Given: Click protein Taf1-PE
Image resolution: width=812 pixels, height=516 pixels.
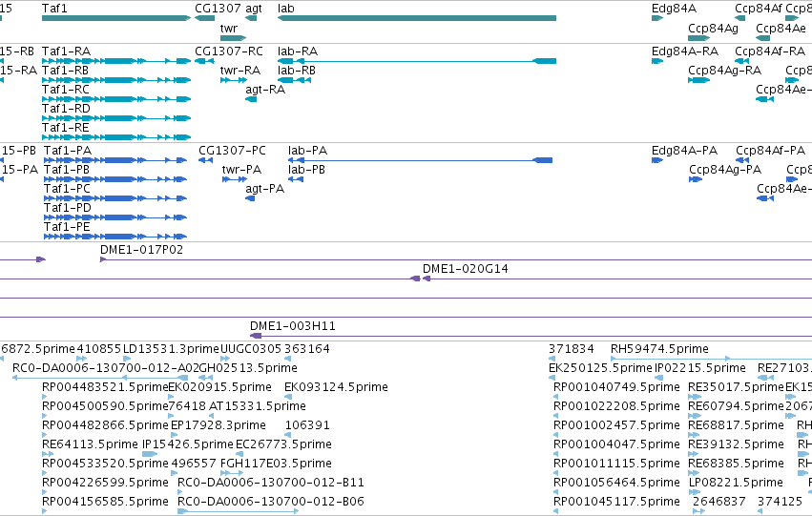Looking at the screenshot, I should coord(67,227).
